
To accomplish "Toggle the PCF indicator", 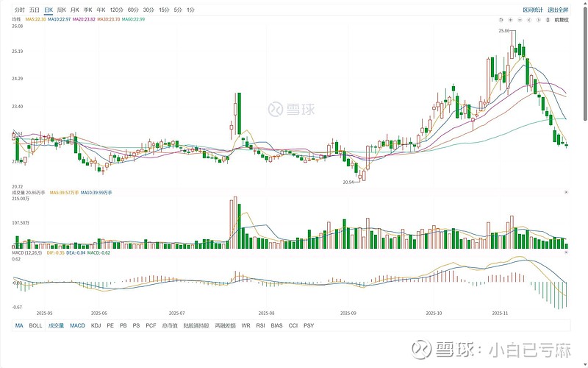I will [151, 325].
